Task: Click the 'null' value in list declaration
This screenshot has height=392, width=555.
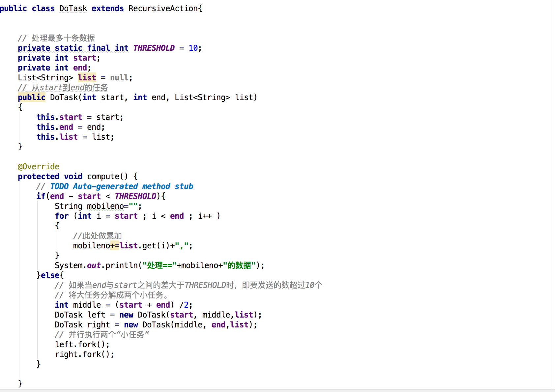Action: coord(119,78)
